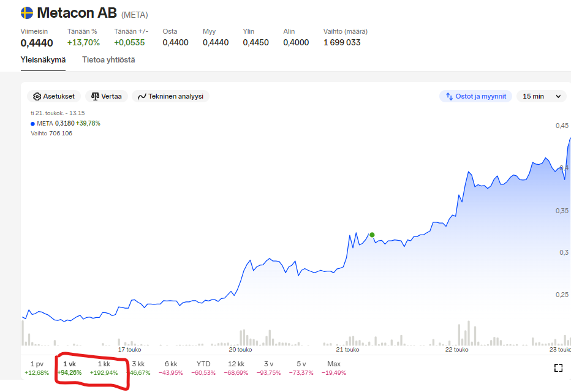Choose the YTD time range

coord(203,368)
